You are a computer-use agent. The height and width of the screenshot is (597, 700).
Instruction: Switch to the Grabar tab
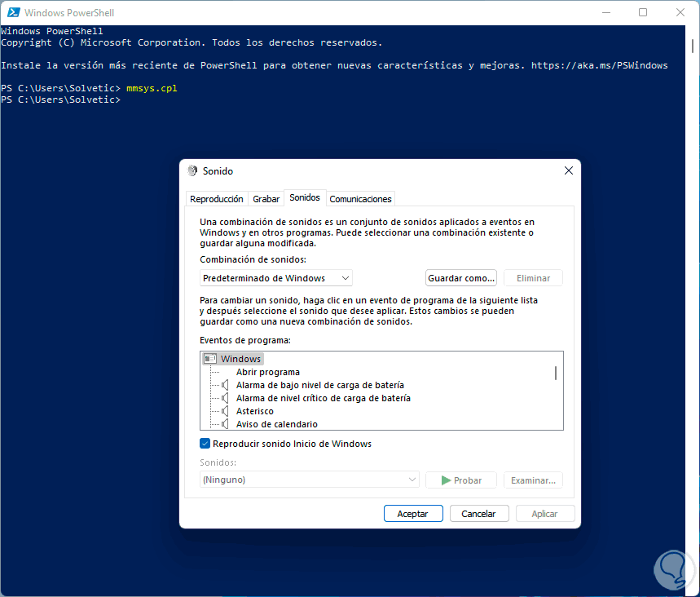pos(266,199)
